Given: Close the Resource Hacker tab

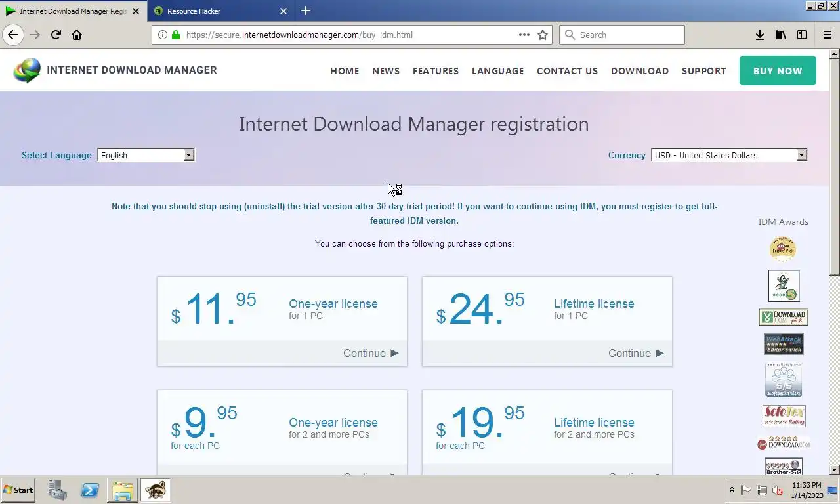Looking at the screenshot, I should pyautogui.click(x=283, y=11).
